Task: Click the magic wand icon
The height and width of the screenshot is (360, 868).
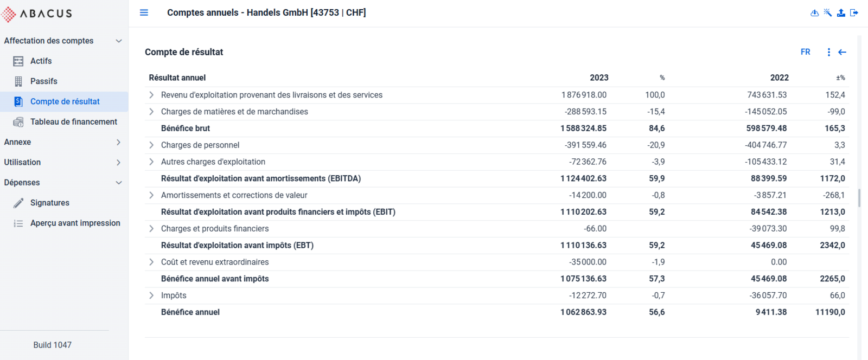Action: point(827,12)
